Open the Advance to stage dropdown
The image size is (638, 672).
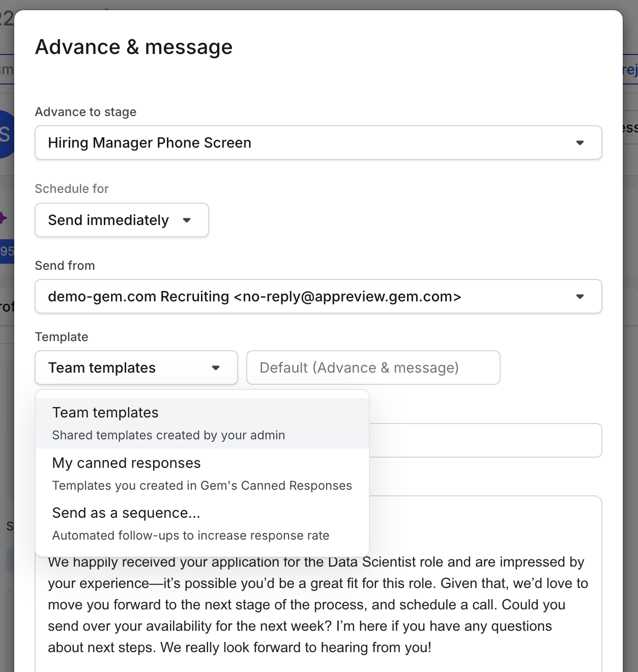[x=318, y=143]
